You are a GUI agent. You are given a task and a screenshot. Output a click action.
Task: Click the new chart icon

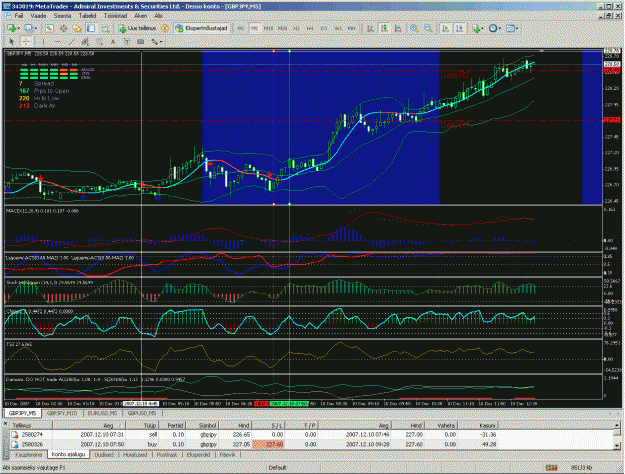click(x=11, y=28)
